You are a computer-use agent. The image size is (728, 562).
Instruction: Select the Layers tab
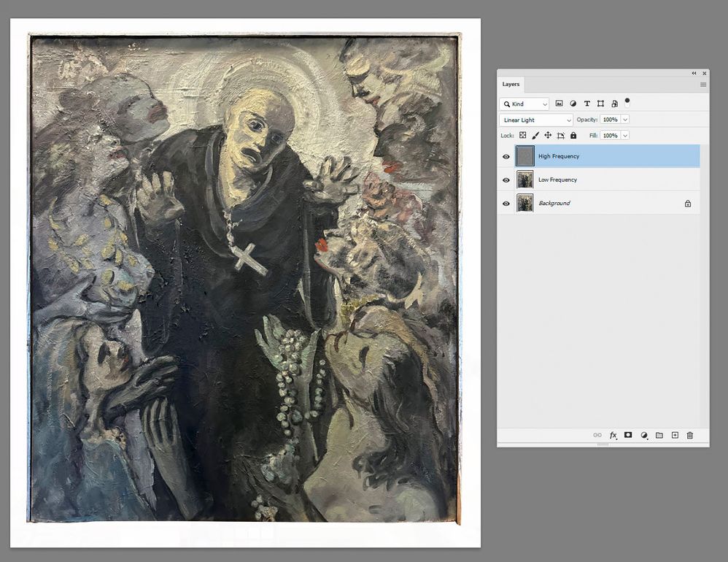coord(511,84)
